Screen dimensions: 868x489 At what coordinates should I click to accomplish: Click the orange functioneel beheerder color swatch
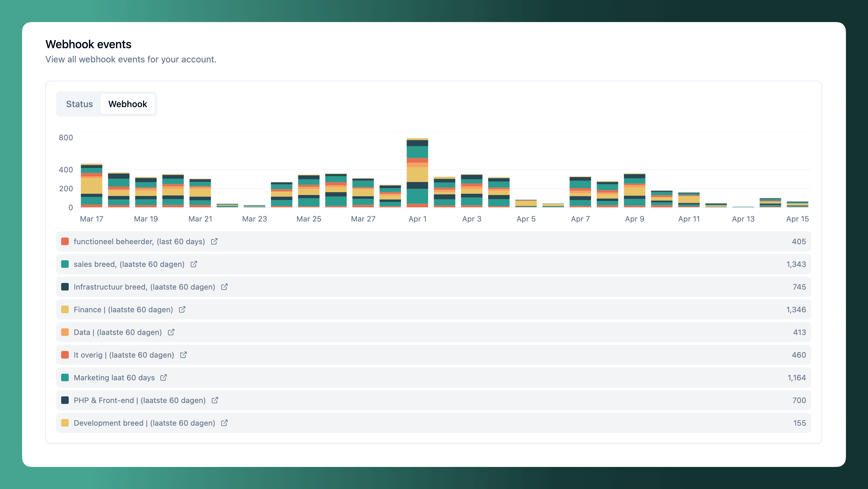pos(65,241)
